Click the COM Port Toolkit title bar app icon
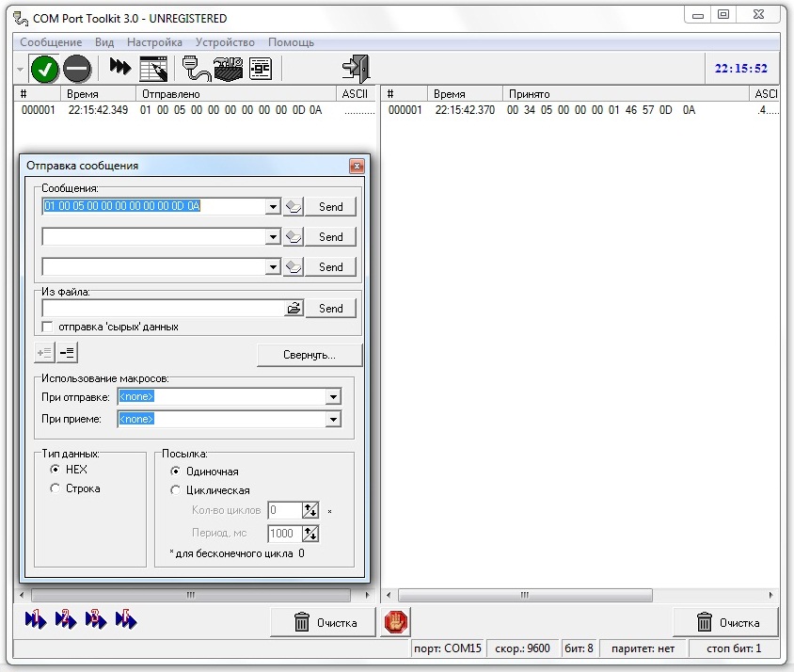Screen dimensions: 794x672 point(21,19)
